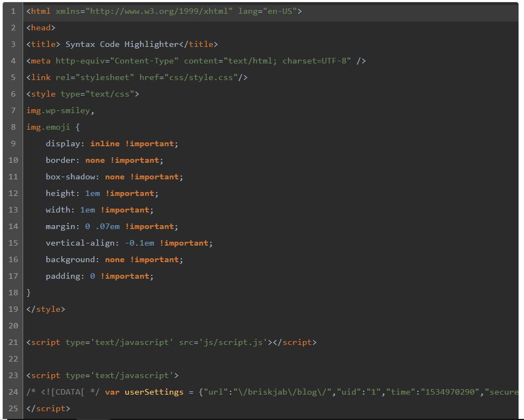This screenshot has height=420, width=524.
Task: Click the closing </script> tag on line 25
Action: (49, 408)
